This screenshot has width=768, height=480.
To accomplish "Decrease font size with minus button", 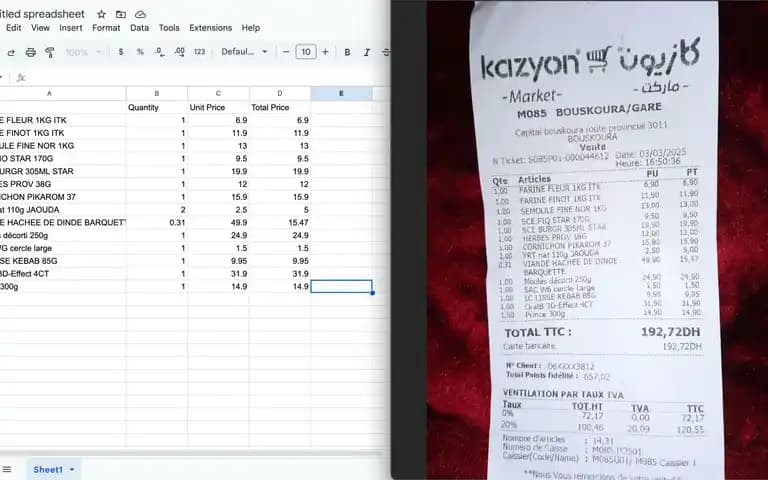I will click(286, 52).
